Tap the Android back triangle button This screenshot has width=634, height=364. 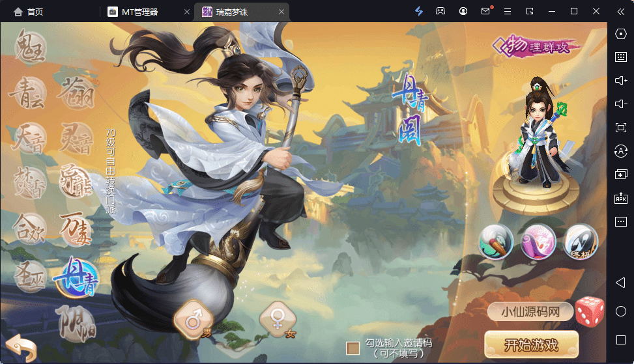pyautogui.click(x=621, y=283)
